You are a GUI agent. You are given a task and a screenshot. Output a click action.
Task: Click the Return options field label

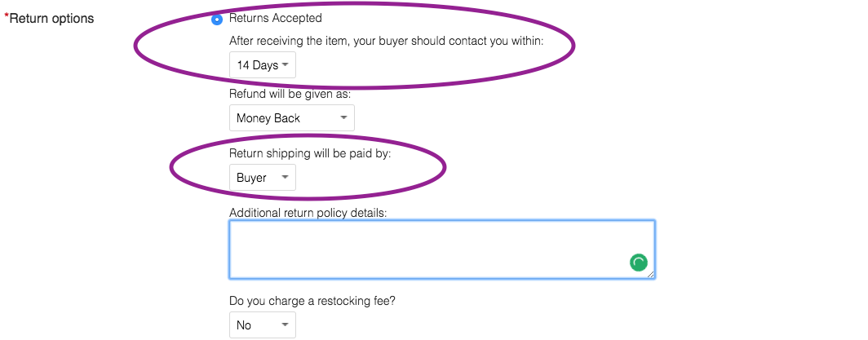tap(51, 19)
